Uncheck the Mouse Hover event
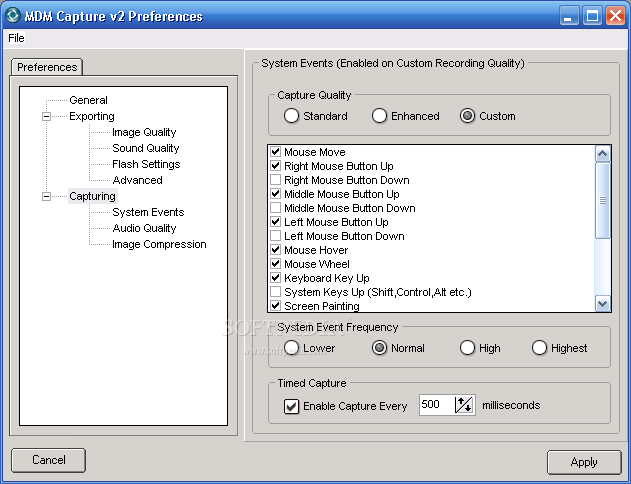This screenshot has width=631, height=484. click(x=275, y=250)
